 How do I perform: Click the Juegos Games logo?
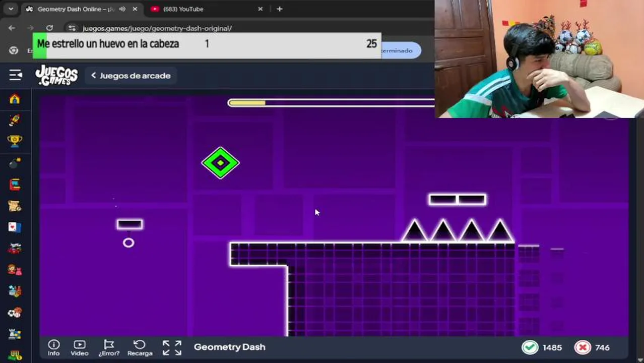click(x=56, y=76)
